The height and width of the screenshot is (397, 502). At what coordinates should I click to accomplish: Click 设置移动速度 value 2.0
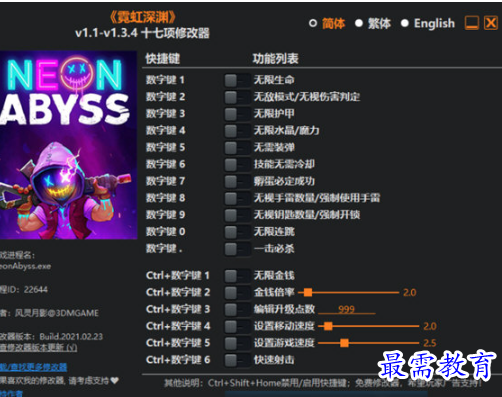click(x=430, y=326)
